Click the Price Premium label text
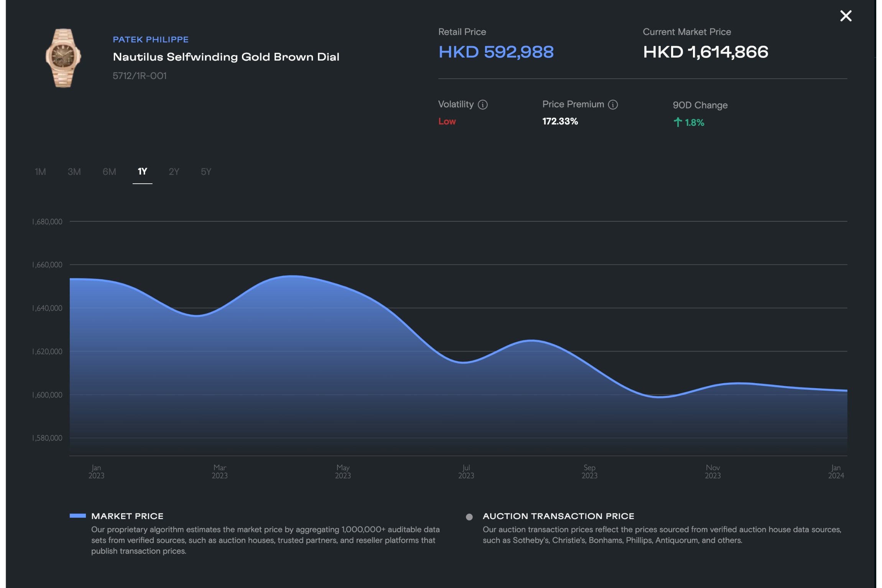The width and height of the screenshot is (882, 588). tap(573, 104)
